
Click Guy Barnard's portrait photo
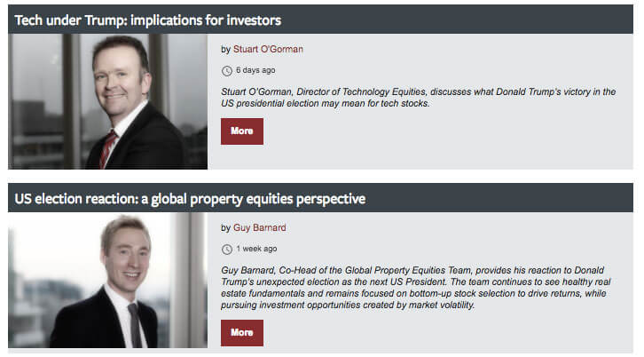coord(107,280)
